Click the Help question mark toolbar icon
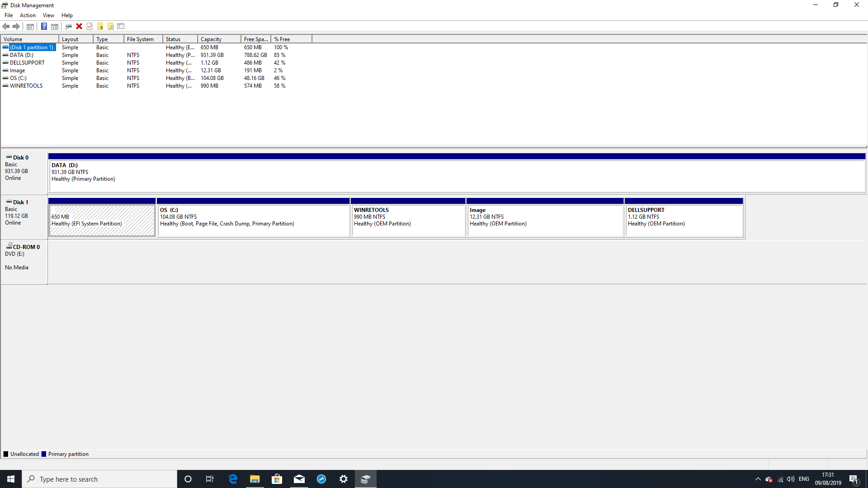The width and height of the screenshot is (868, 488). [44, 26]
